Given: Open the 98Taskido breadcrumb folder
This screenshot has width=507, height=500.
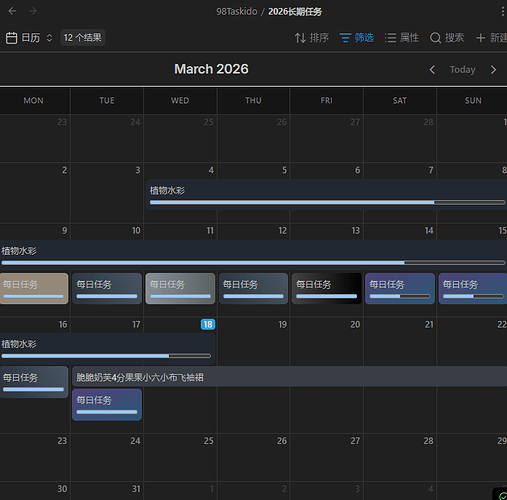Looking at the screenshot, I should pyautogui.click(x=237, y=12).
